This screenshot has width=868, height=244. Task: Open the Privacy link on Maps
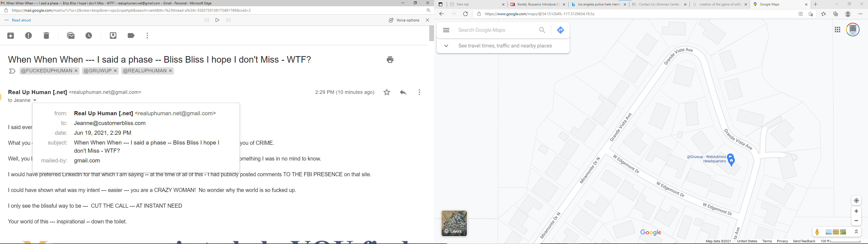tap(782, 241)
